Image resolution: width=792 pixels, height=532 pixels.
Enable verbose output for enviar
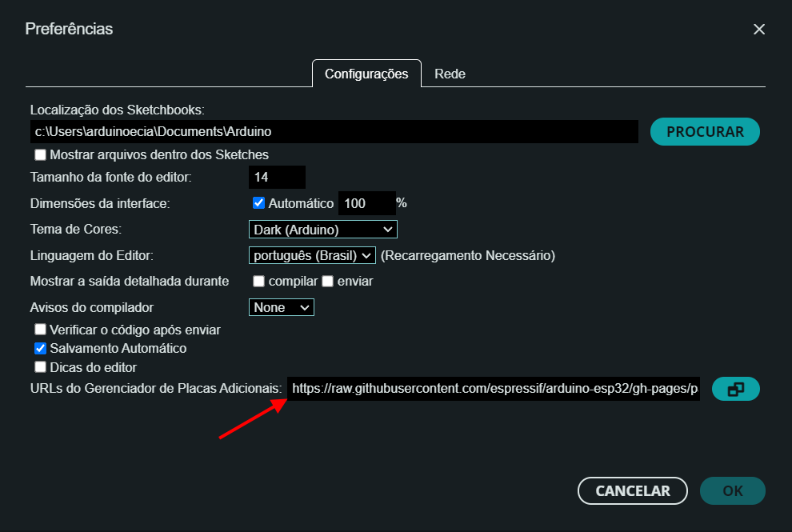(x=328, y=281)
